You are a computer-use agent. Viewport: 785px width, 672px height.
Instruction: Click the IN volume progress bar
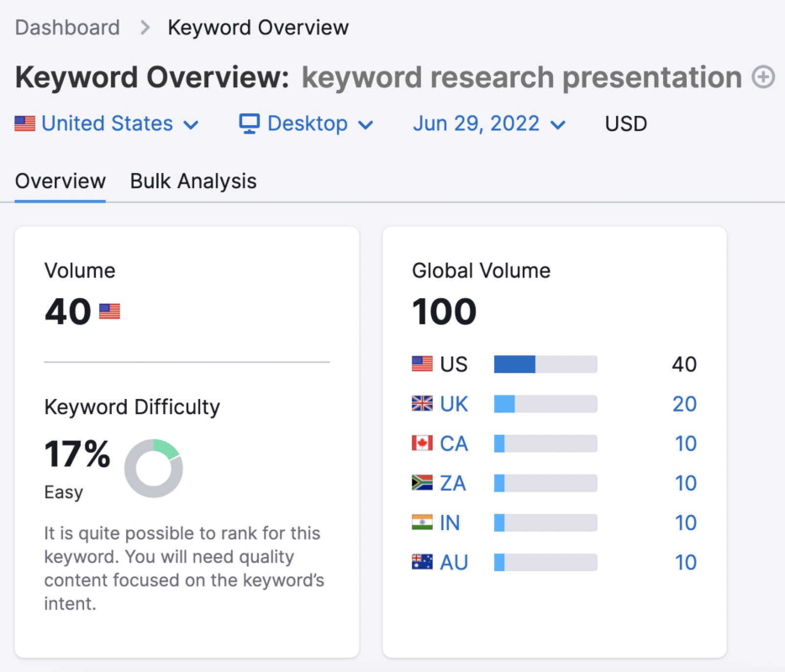pyautogui.click(x=545, y=522)
